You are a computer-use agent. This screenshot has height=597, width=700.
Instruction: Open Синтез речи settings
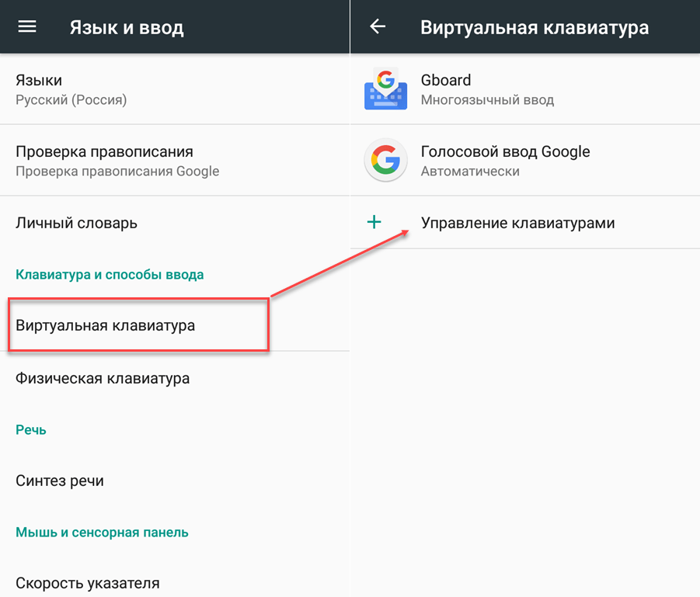pos(175,481)
